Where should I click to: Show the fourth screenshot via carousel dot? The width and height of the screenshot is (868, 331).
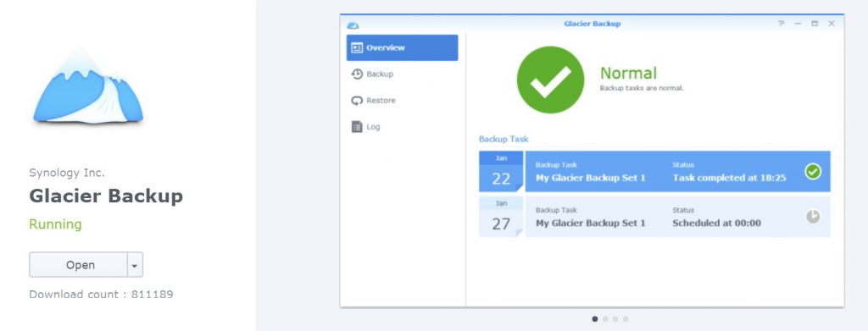(626, 319)
